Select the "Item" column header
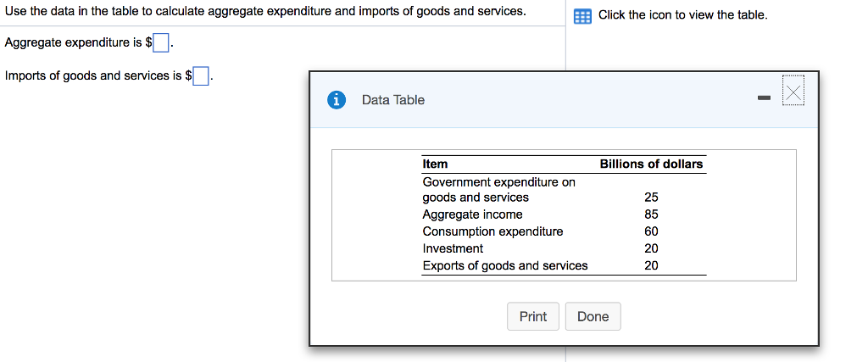This screenshot has width=868, height=362. tap(435, 164)
